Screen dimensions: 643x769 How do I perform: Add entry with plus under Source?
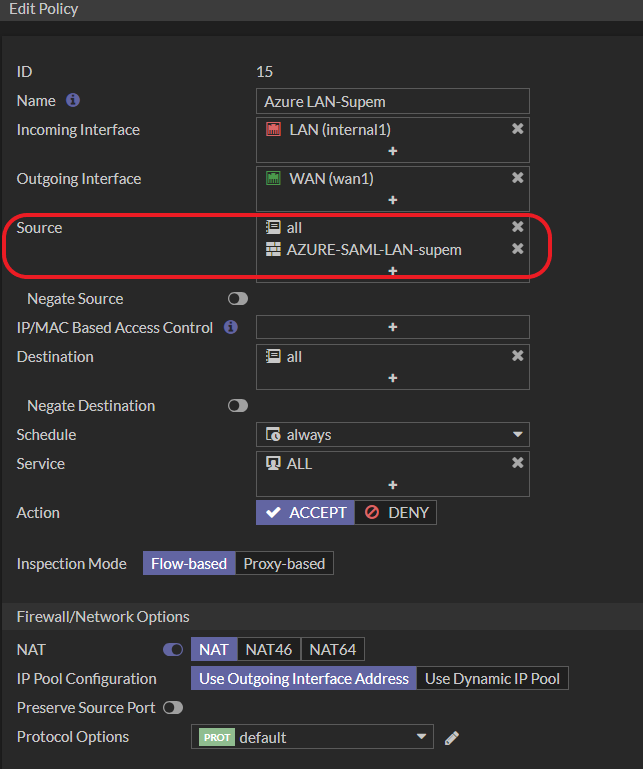click(x=393, y=271)
